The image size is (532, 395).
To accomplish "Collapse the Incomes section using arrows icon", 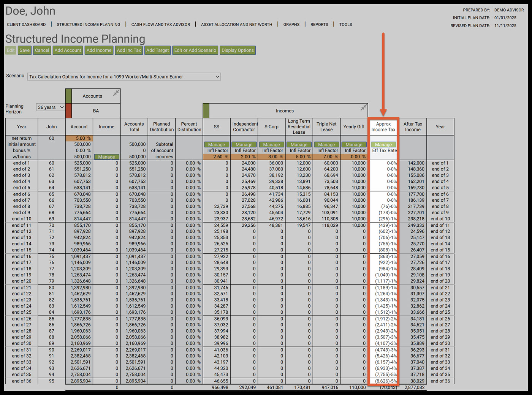I will tap(364, 108).
